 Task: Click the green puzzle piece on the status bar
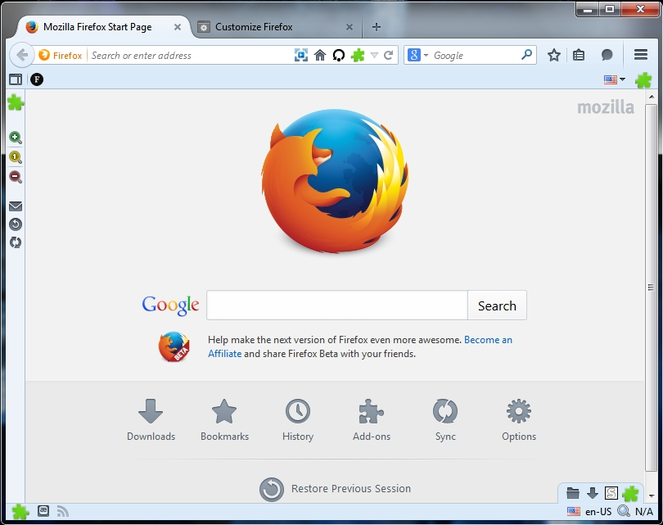point(20,511)
